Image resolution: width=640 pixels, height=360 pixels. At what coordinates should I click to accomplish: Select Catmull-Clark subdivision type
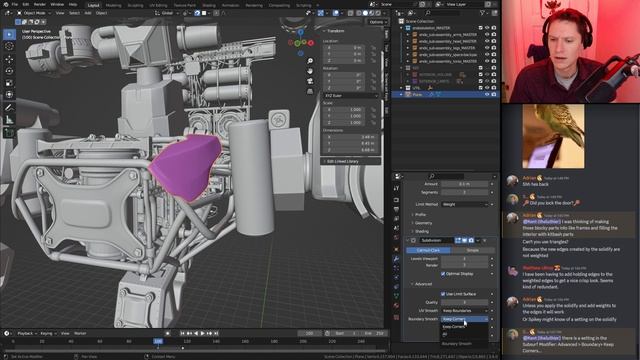click(x=429, y=250)
